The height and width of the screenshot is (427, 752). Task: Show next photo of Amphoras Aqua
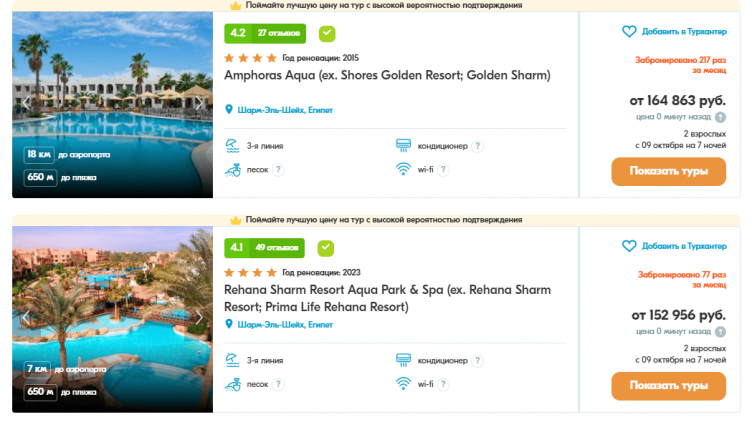tap(199, 103)
